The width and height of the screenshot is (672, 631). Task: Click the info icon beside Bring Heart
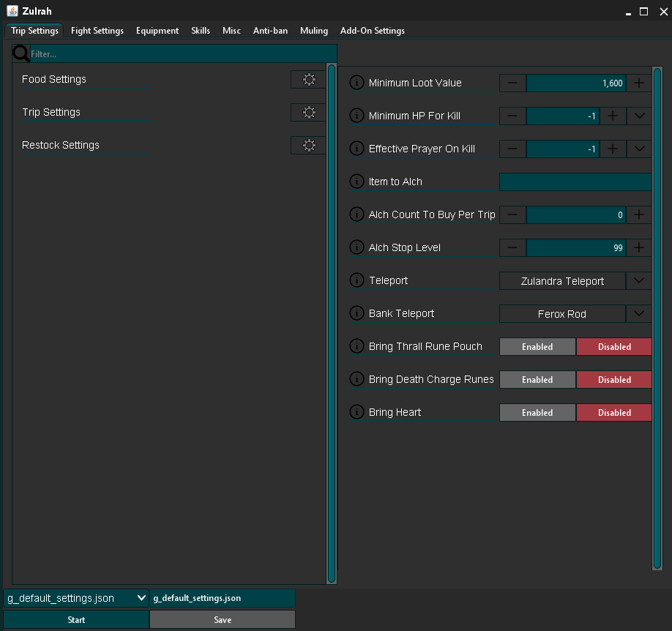[x=356, y=412]
